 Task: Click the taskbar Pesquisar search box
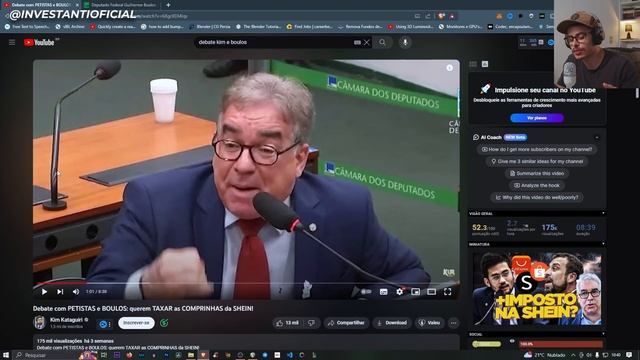tap(47, 355)
